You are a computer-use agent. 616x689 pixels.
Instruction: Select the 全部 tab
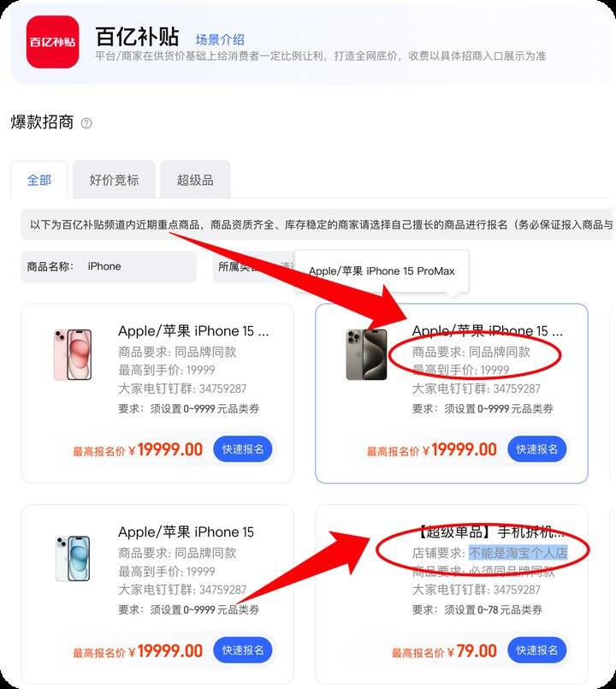coord(39,180)
